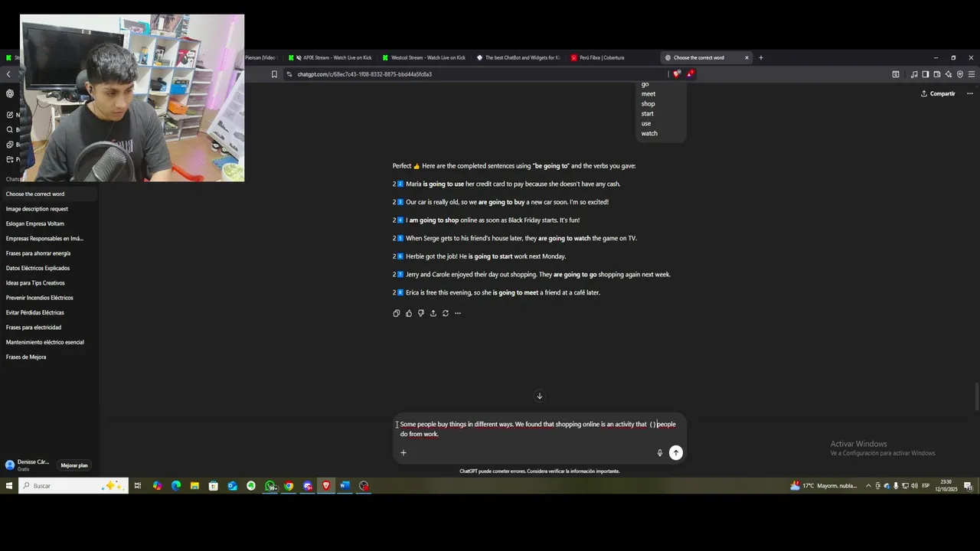Open Brave playlist music note icon
Image resolution: width=980 pixels, height=551 pixels.
[x=914, y=74]
